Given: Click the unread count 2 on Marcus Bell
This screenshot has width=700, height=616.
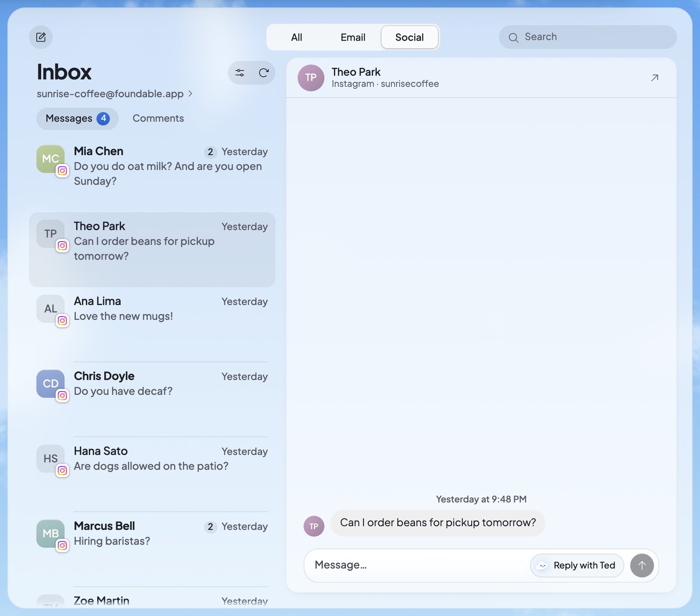Looking at the screenshot, I should tap(210, 527).
